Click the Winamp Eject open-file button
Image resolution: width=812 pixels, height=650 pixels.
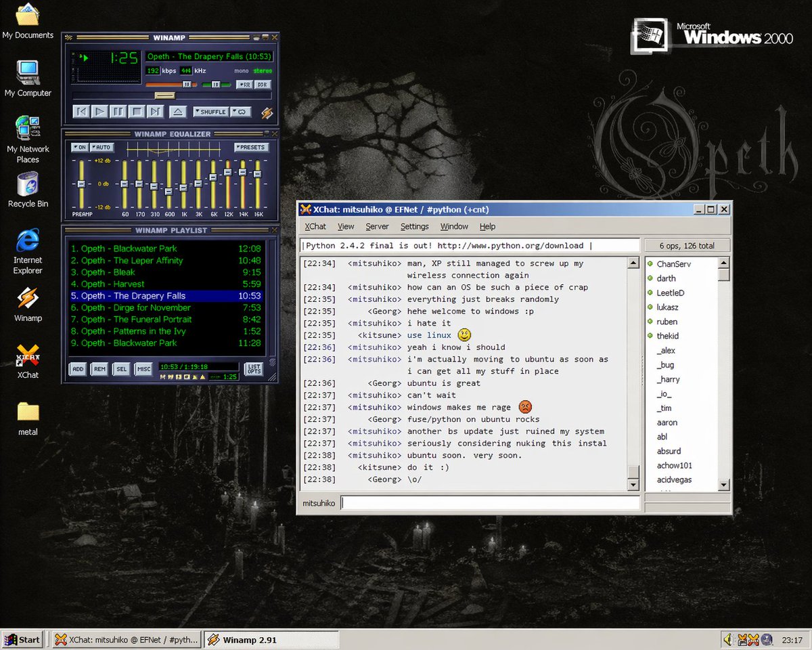point(177,112)
